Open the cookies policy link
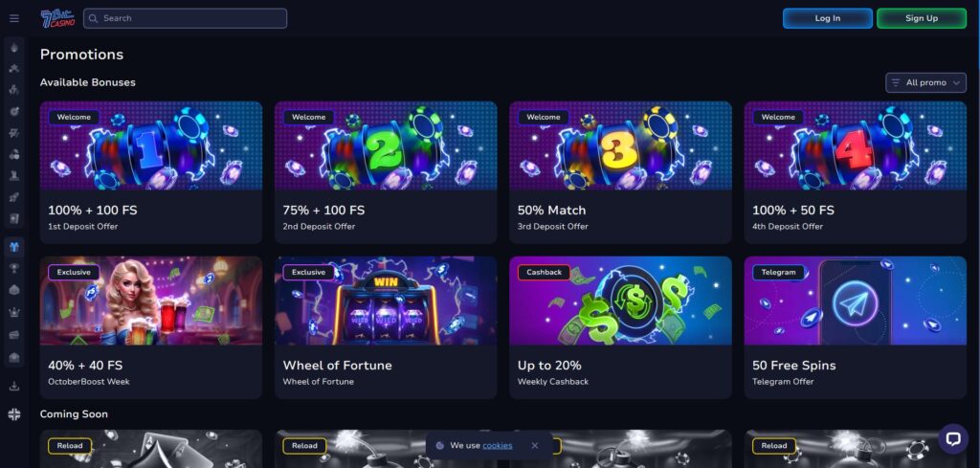The height and width of the screenshot is (468, 980). click(x=498, y=445)
